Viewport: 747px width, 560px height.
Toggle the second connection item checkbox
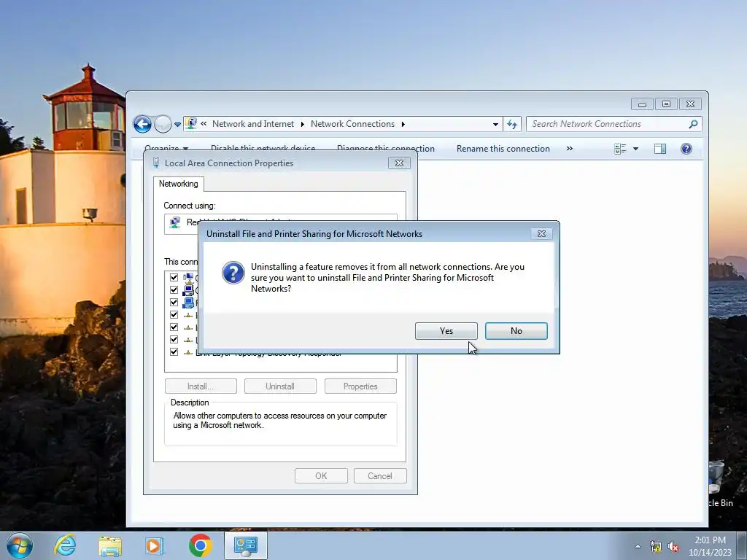coord(174,289)
